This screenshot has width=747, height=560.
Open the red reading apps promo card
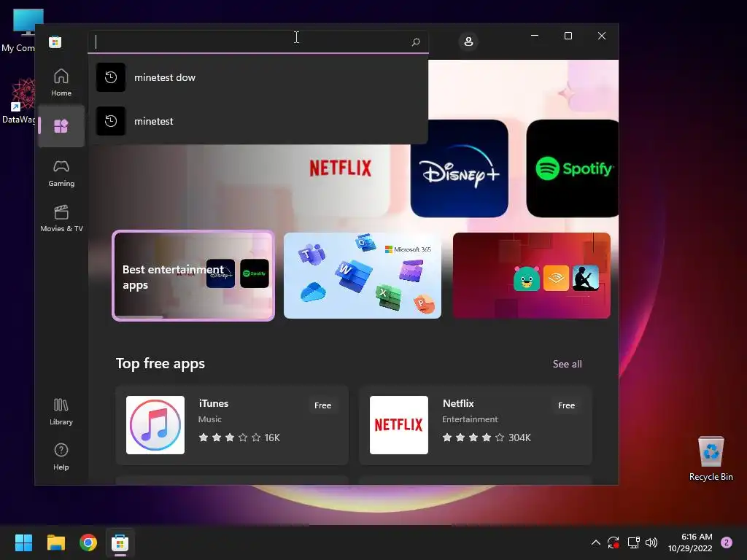tap(531, 276)
